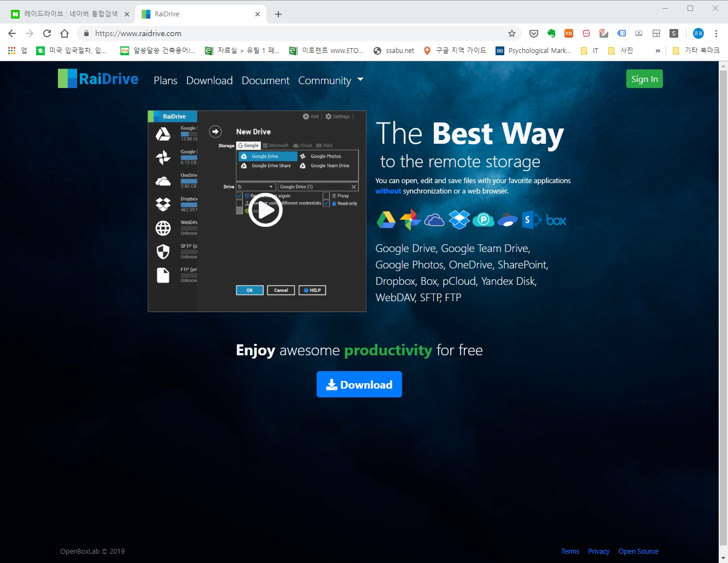Click the Yandex Disk icon
Image resolution: width=728 pixels, height=563 pixels.
click(x=508, y=220)
